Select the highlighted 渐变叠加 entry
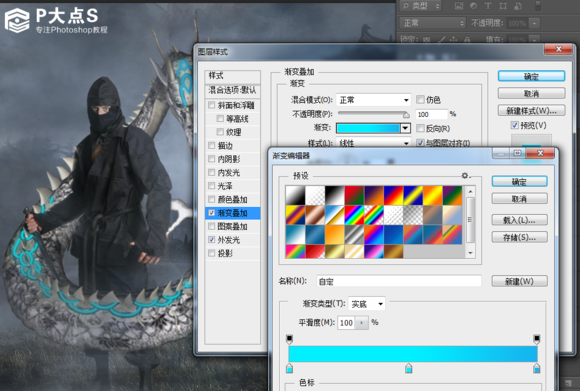The image size is (580, 391). click(233, 213)
